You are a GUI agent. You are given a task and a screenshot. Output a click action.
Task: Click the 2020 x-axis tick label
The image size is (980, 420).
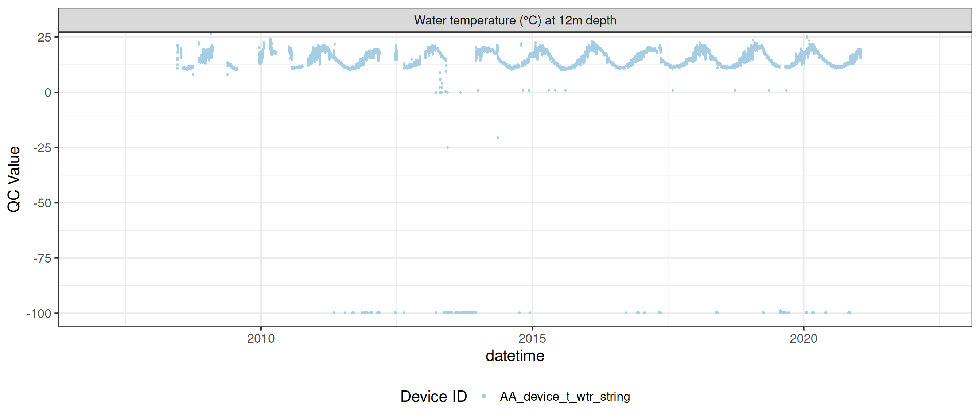coord(803,338)
